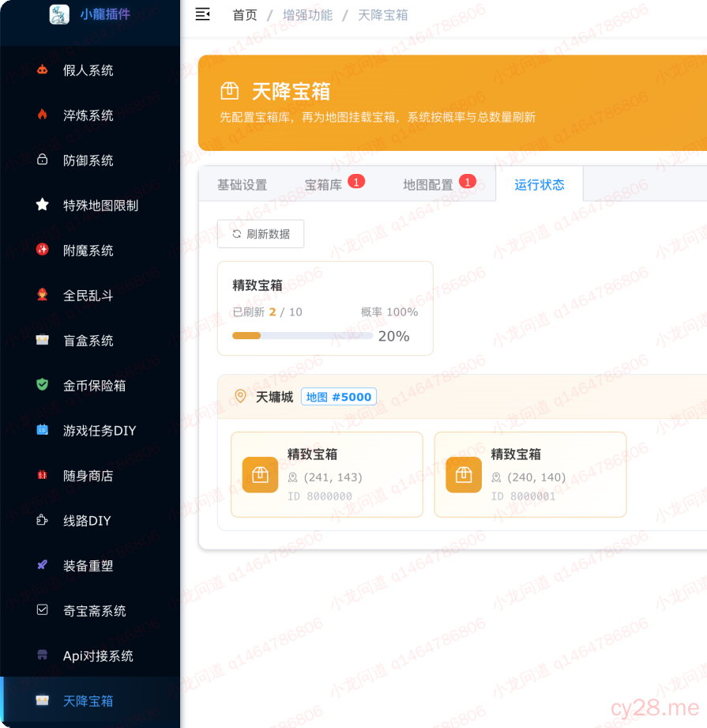Click the 天降宝箱 sidebar chest icon
Image resolution: width=707 pixels, height=728 pixels.
pyautogui.click(x=42, y=700)
